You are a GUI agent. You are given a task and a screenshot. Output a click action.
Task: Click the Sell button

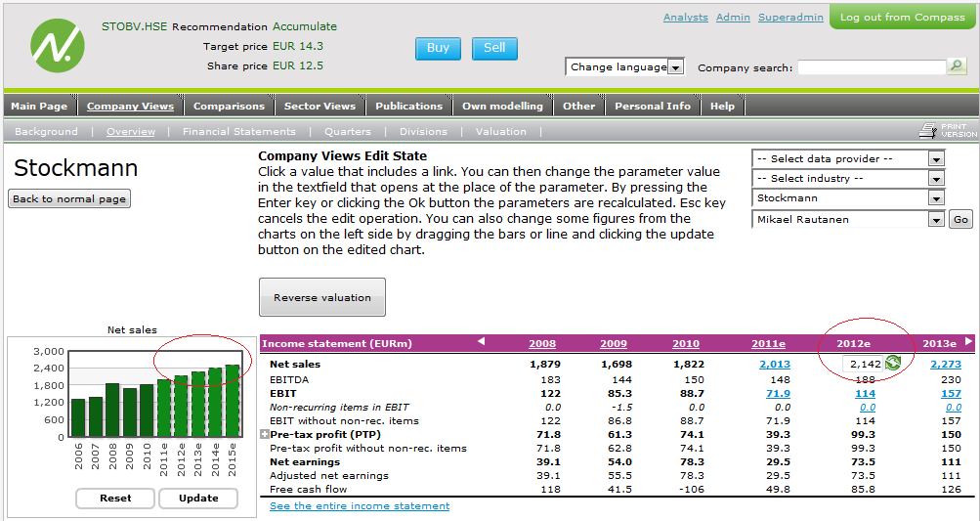pos(494,48)
